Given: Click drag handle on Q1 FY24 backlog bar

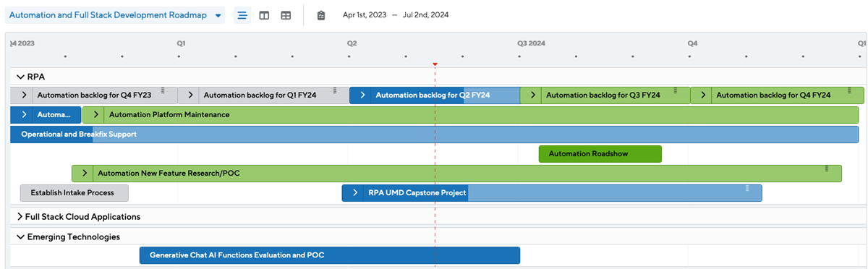Looking at the screenshot, I should (334, 91).
